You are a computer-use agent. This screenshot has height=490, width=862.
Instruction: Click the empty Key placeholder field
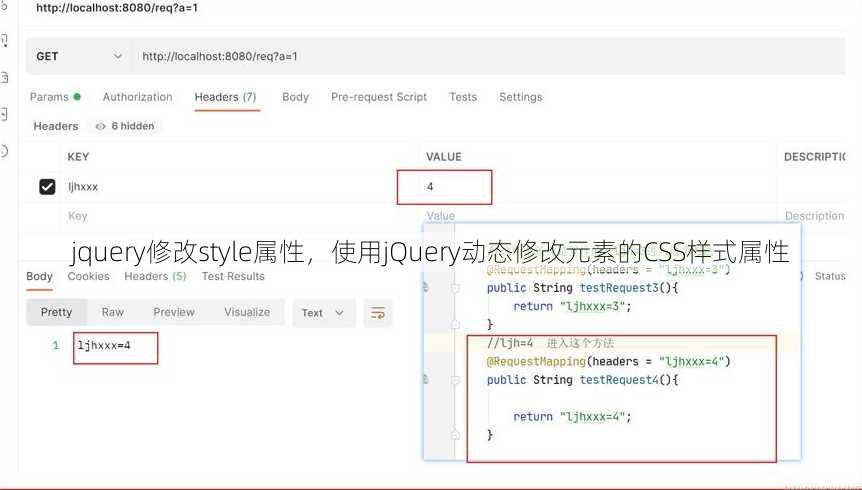tap(239, 216)
